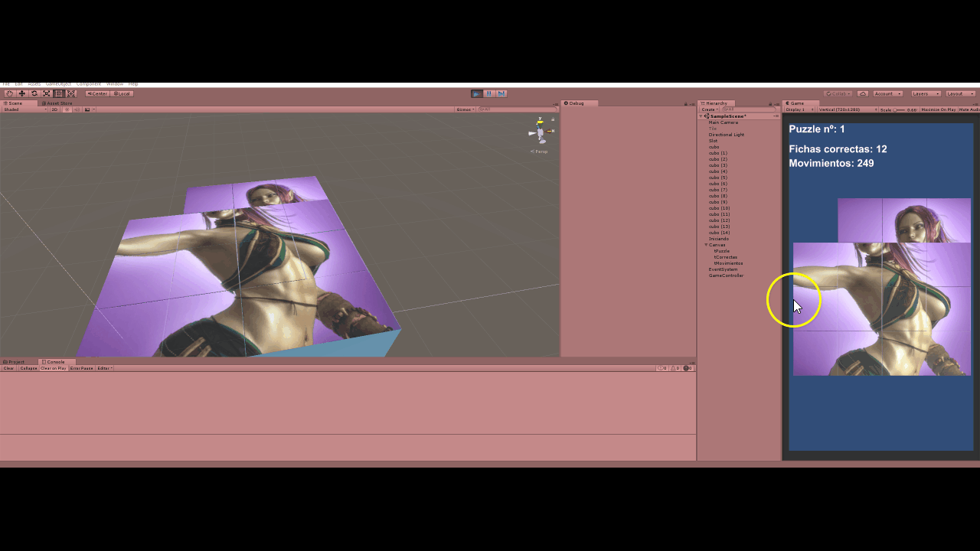Viewport: 980px width, 551px height.
Task: Toggle scene effects image icon
Action: tap(87, 109)
